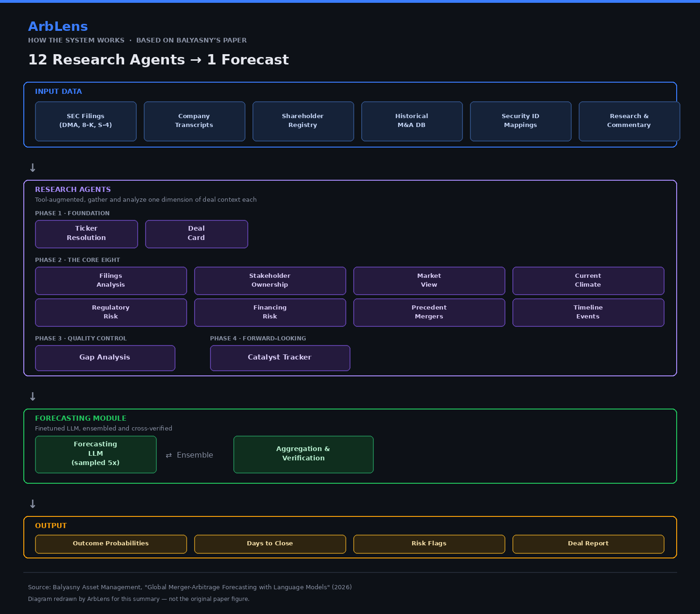700x614 pixels.
Task: Click the INPUT DATA section heading
Action: [58, 92]
